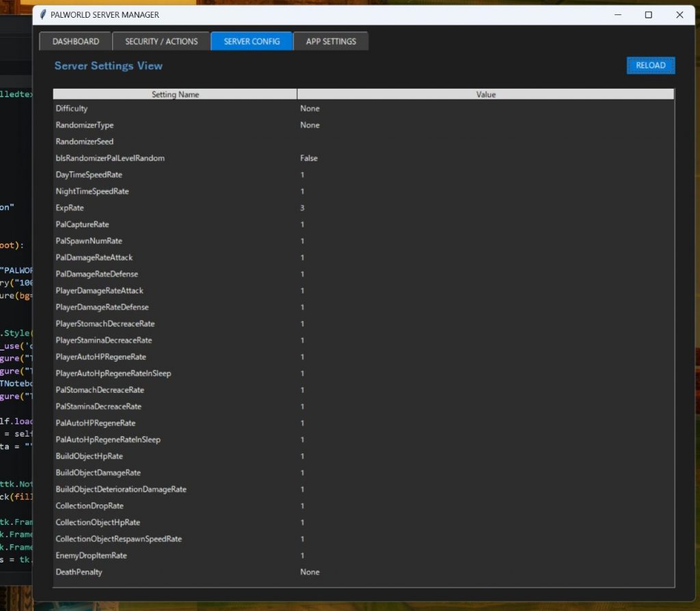Sort by the Setting Name column header
Screen dimensions: 700x611
coord(175,94)
